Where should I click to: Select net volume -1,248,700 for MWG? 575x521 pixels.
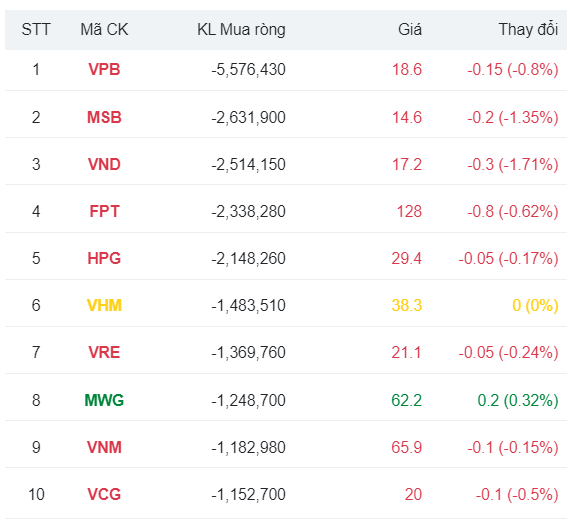click(x=248, y=400)
